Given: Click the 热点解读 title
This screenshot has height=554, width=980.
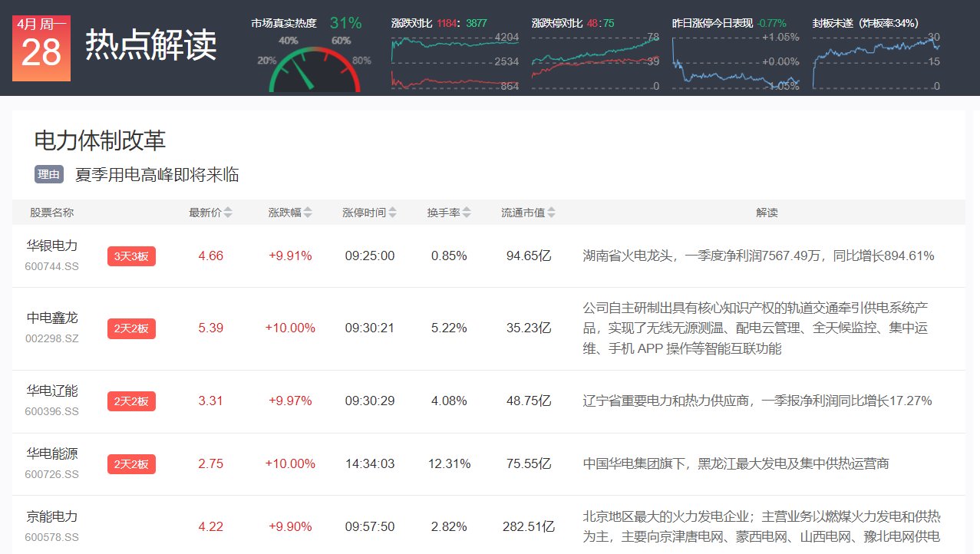Looking at the screenshot, I should [x=151, y=45].
